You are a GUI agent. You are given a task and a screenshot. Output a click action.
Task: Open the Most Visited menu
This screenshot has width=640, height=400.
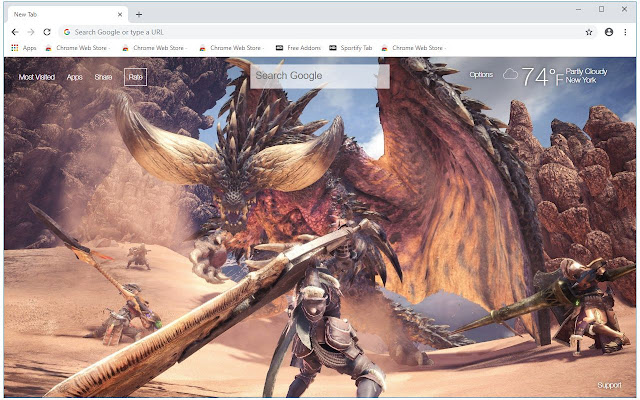coord(37,77)
